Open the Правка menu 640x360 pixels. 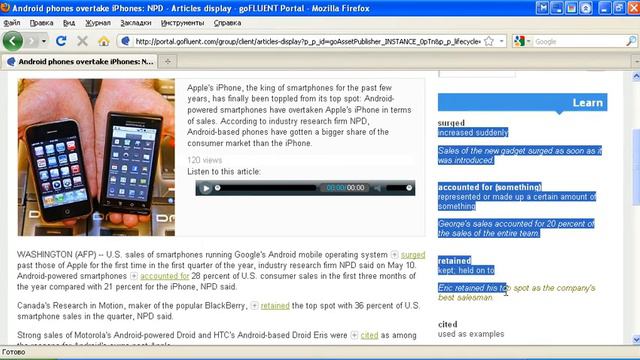tap(41, 23)
